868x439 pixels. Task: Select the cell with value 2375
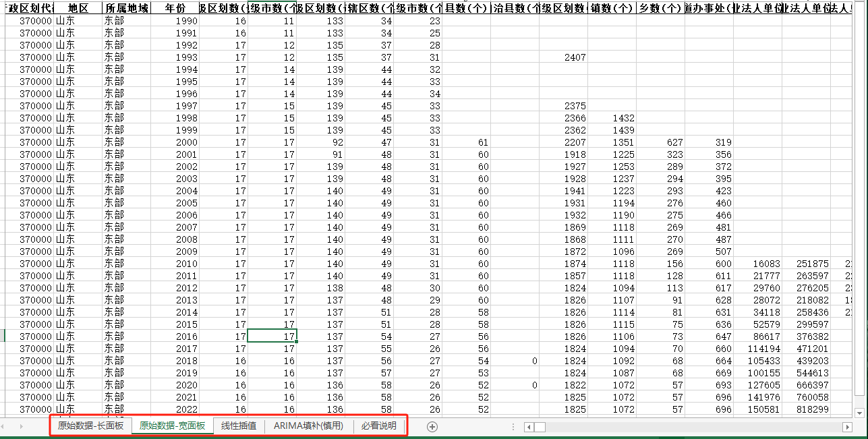(563, 106)
